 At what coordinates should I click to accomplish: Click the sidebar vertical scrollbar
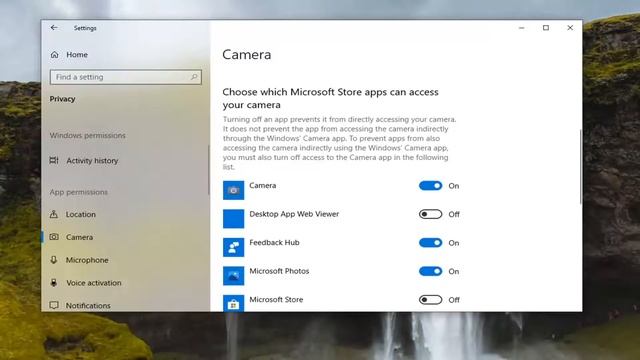tap(209, 170)
